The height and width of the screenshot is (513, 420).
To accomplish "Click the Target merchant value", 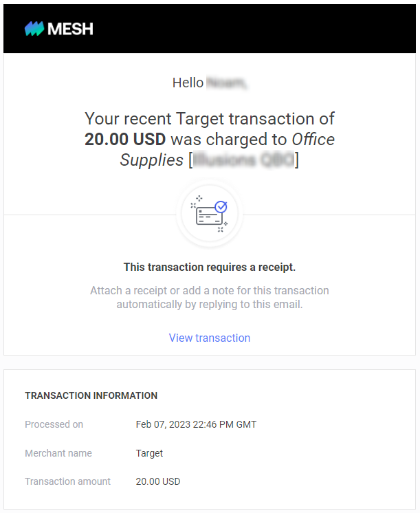I will point(149,453).
